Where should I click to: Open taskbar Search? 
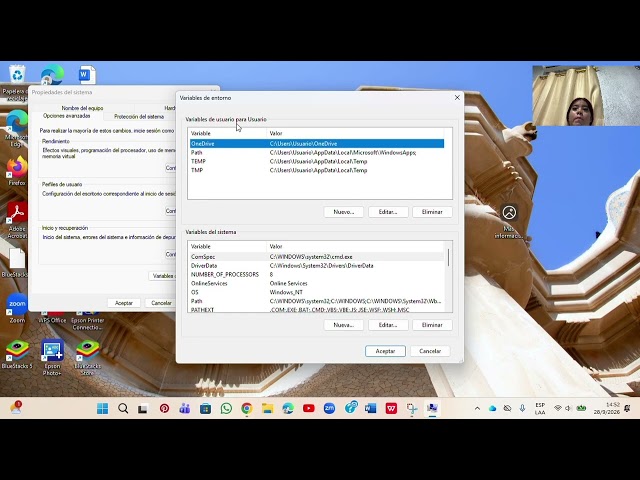(x=123, y=408)
